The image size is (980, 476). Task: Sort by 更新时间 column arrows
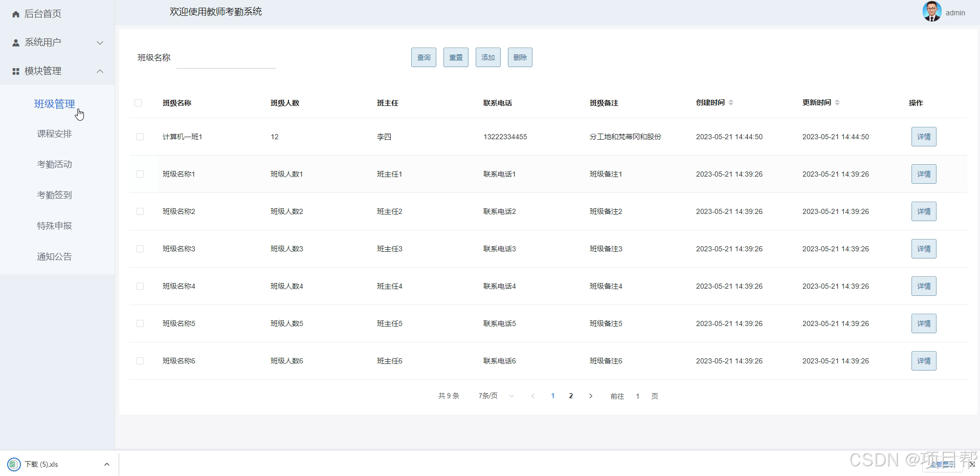(837, 102)
